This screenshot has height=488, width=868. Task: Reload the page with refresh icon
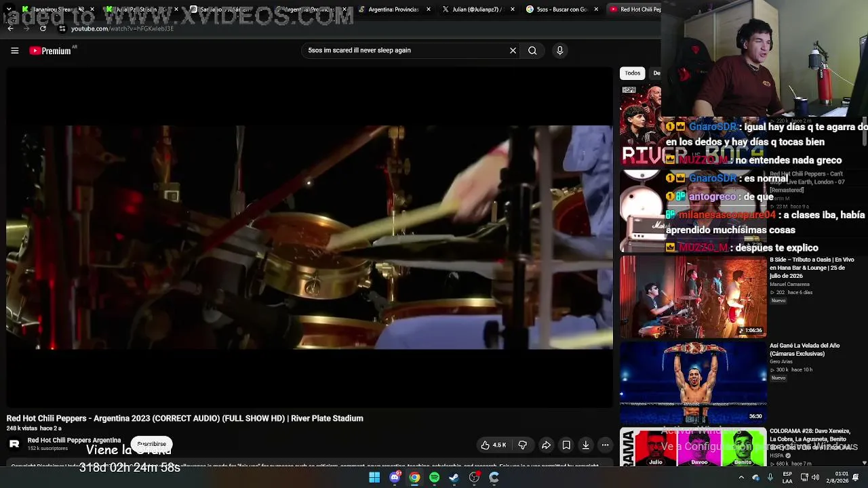[43, 28]
